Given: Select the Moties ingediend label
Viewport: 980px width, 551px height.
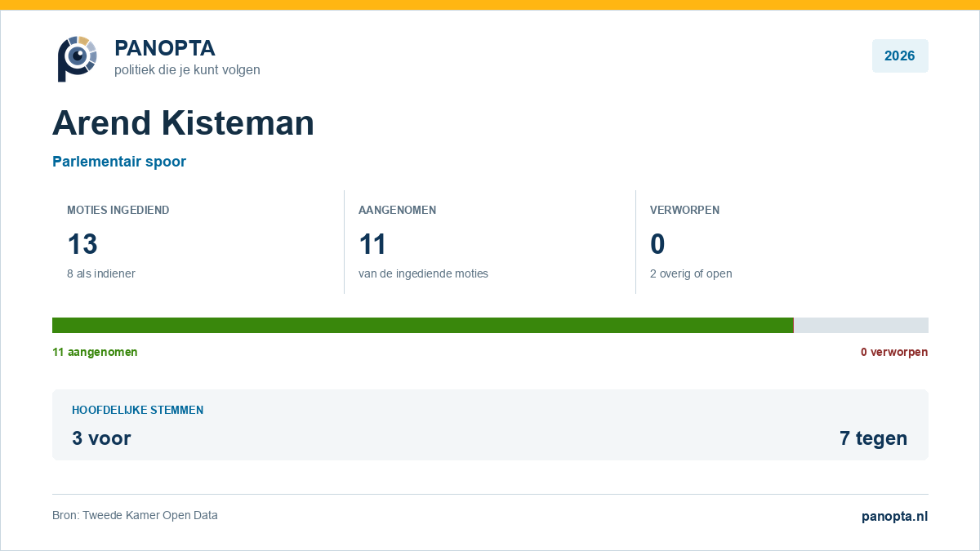Looking at the screenshot, I should click(x=118, y=210).
